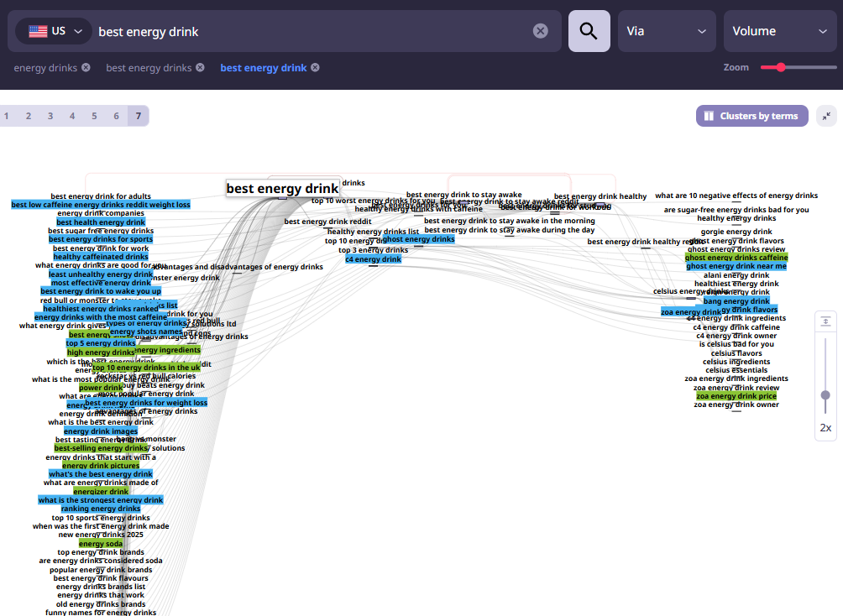Viewport: 843px width, 616px height.
Task: Remove the 'energy drinks' history chip
Action: click(86, 68)
